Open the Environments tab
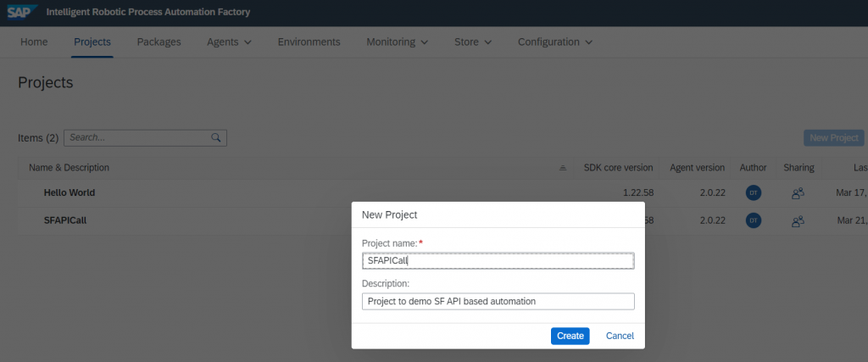 click(309, 42)
